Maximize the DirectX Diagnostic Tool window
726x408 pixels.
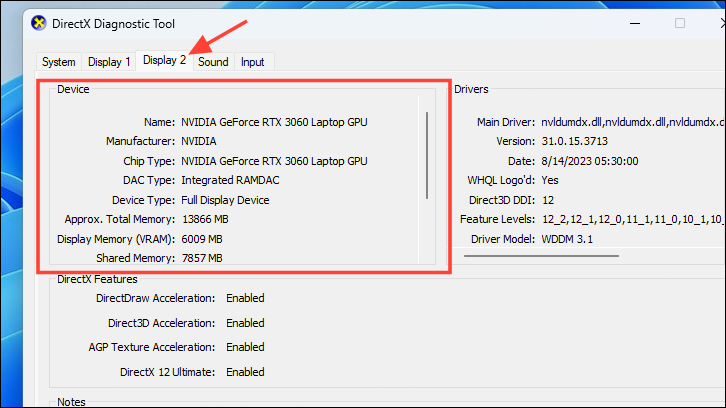click(680, 23)
